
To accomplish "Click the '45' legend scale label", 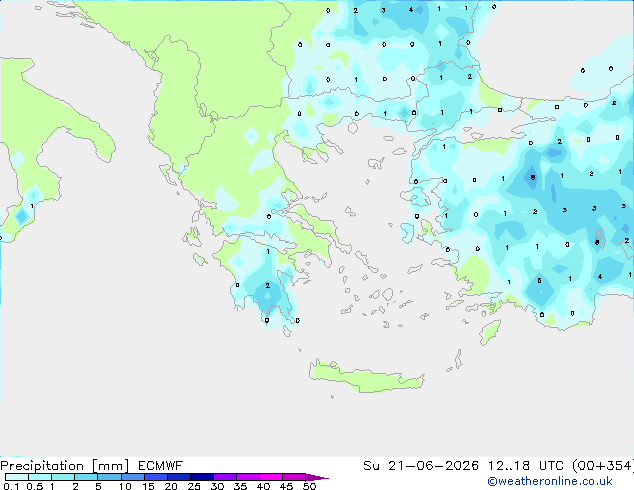I will [x=287, y=486].
